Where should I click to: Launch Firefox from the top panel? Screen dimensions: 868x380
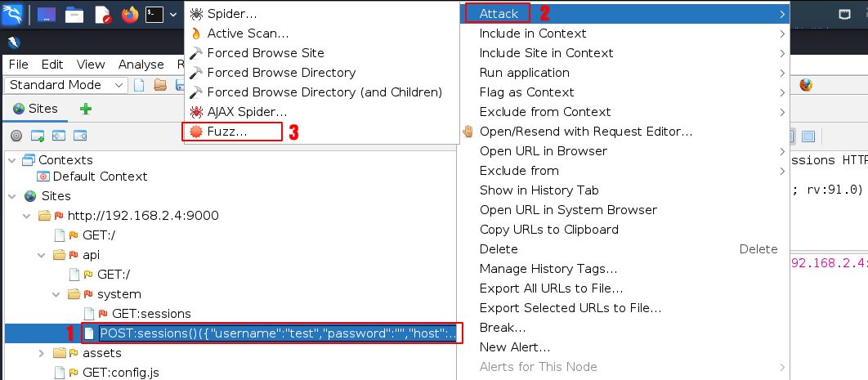(129, 14)
